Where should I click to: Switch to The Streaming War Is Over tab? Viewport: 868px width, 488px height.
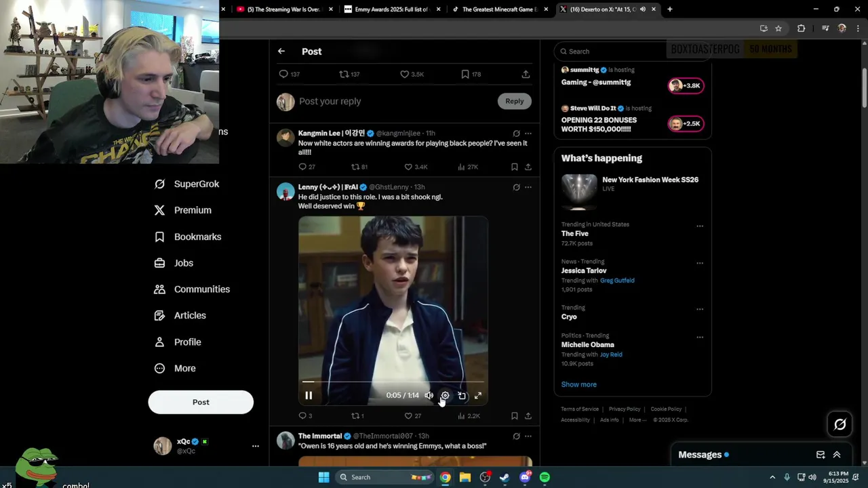coord(285,9)
